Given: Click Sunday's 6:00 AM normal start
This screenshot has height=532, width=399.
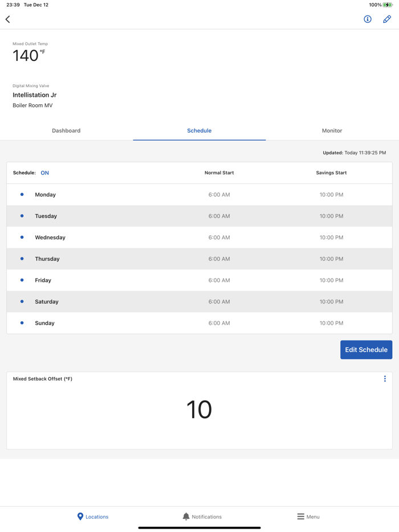Looking at the screenshot, I should [x=219, y=323].
